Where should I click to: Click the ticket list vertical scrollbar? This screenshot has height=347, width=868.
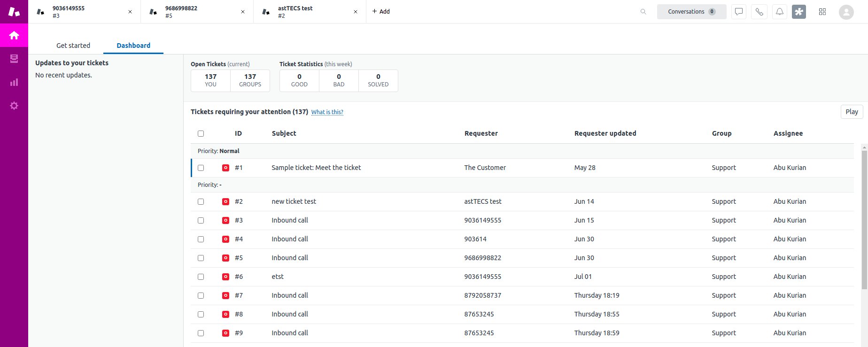[864, 235]
